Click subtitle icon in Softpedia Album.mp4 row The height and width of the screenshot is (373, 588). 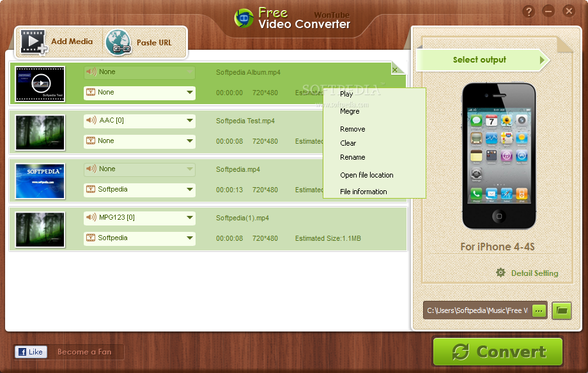(91, 92)
